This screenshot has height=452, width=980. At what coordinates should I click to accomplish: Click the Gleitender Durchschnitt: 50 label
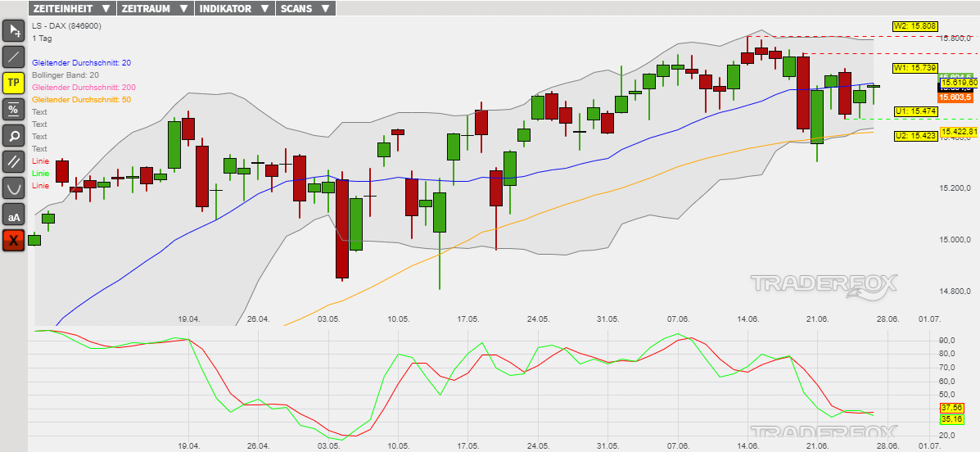[x=81, y=100]
